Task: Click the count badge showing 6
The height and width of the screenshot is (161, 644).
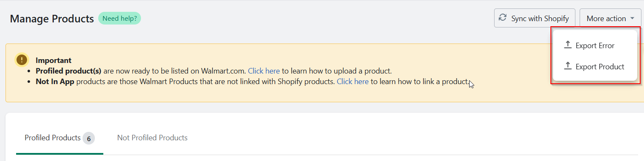Action: click(x=88, y=138)
